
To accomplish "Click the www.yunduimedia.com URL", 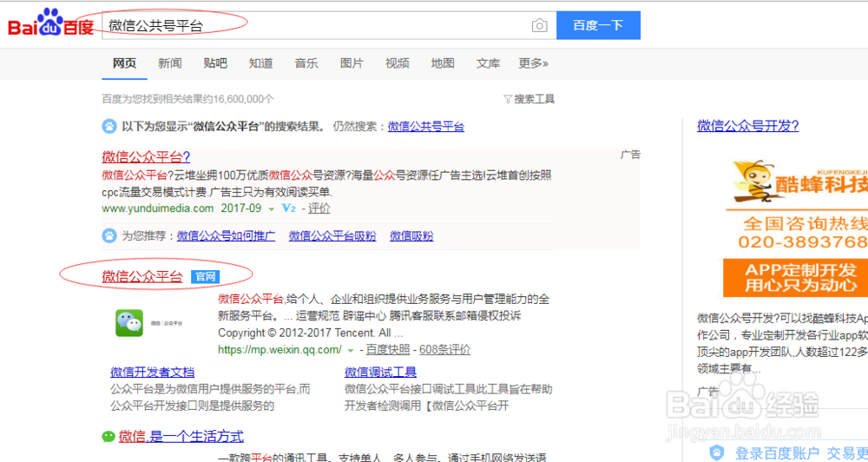I will coord(158,208).
